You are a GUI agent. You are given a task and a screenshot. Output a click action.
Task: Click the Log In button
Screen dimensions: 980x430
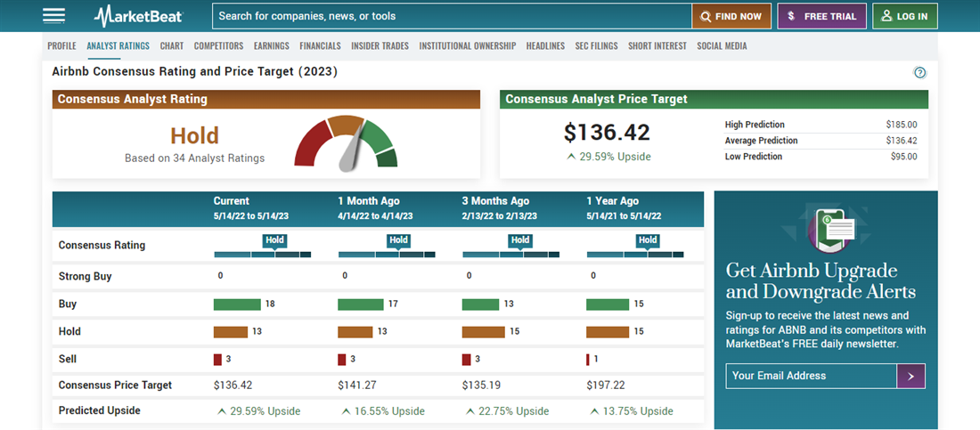coord(904,16)
